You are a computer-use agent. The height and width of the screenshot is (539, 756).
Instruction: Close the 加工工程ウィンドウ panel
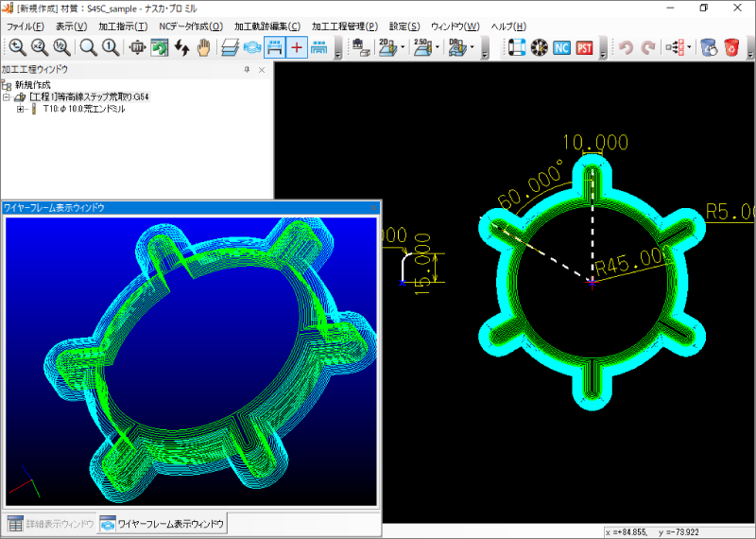click(262, 70)
